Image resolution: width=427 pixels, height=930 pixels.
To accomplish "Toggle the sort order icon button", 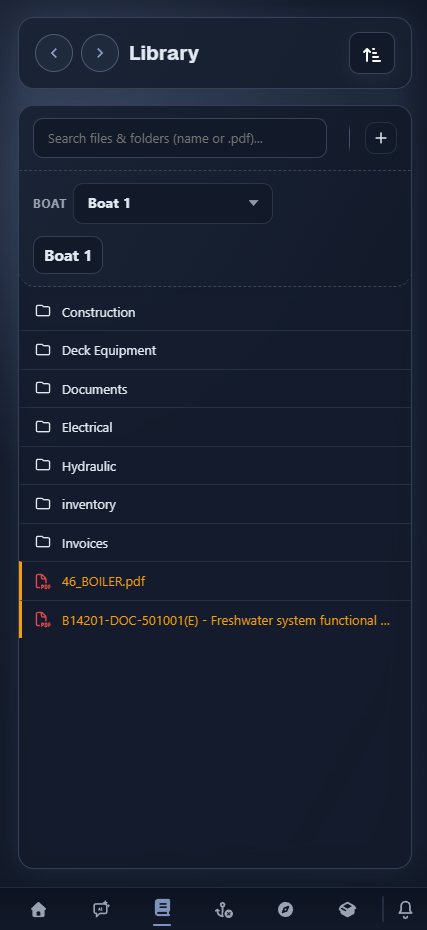I will 372,53.
